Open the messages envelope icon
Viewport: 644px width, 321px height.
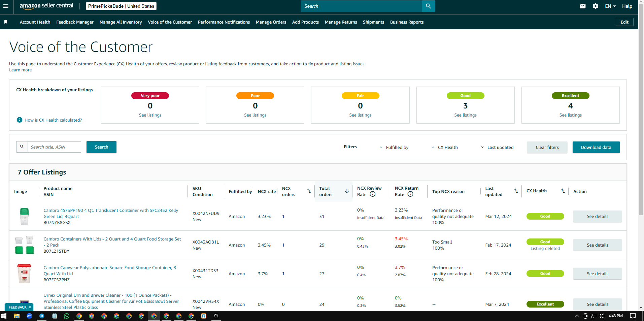pyautogui.click(x=583, y=6)
